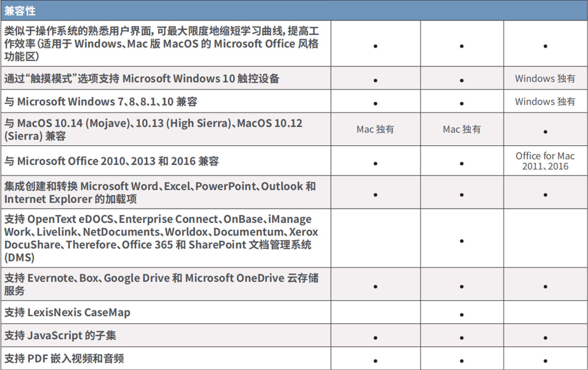Click the first Mac 独有 cell
This screenshot has width=588, height=370.
coord(375,129)
